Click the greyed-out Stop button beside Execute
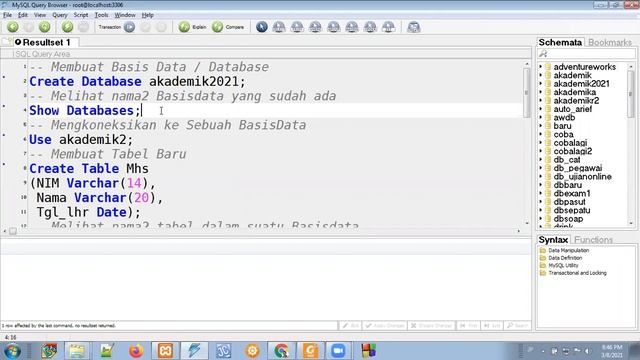This screenshot has height=360, width=640. pos(83,27)
